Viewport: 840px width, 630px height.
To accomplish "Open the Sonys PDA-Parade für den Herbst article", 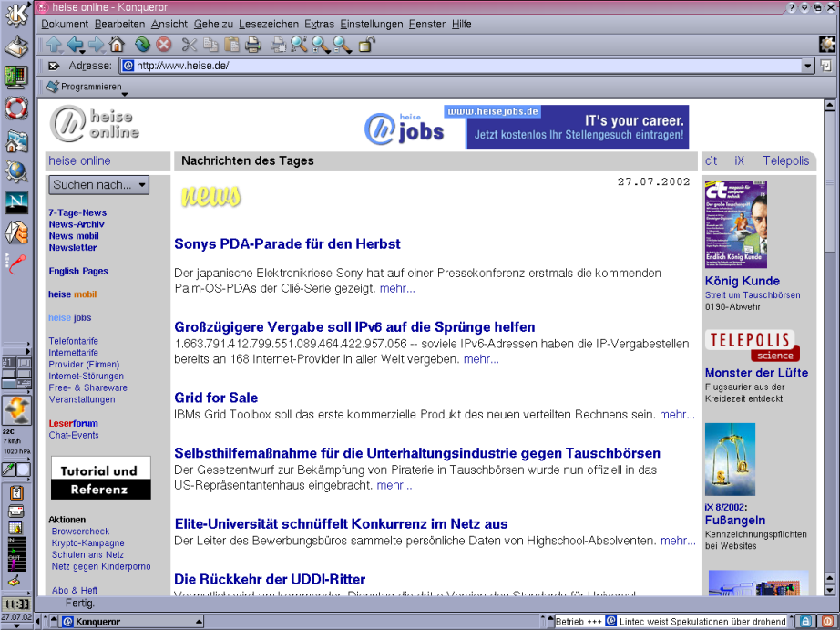I will (287, 244).
